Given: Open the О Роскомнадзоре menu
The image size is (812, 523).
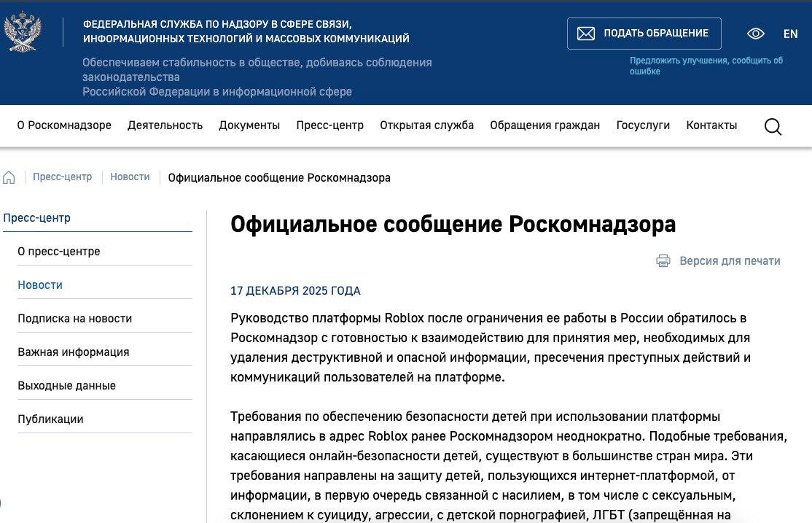Looking at the screenshot, I should [64, 125].
